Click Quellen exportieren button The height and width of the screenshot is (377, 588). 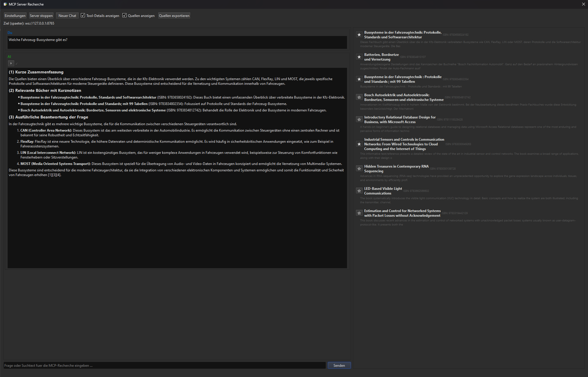174,16
